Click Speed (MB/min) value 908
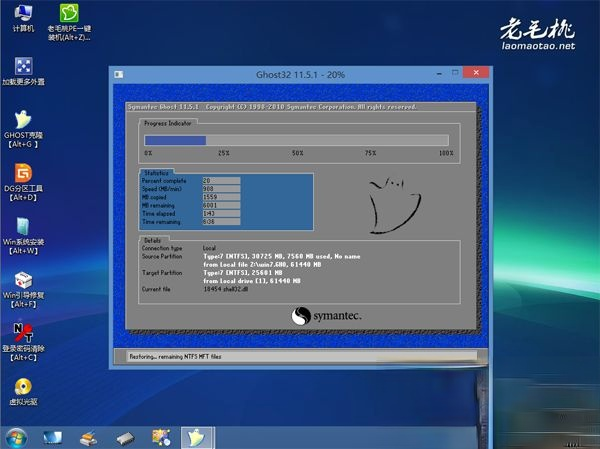Screen dimensions: 600x449 221,189
